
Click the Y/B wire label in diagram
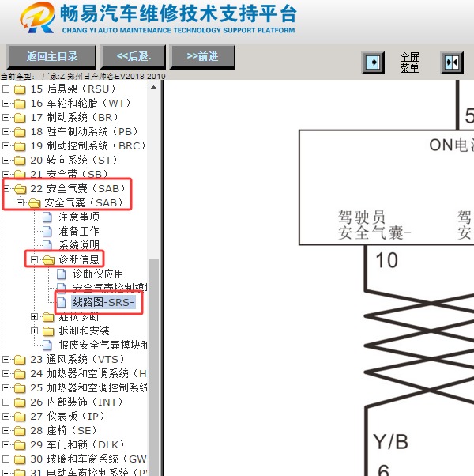point(390,442)
